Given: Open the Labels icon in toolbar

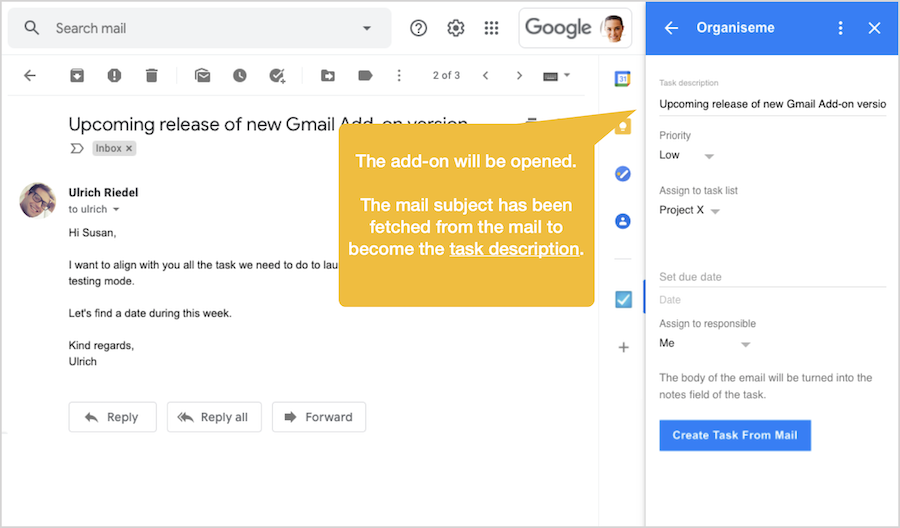Looking at the screenshot, I should pyautogui.click(x=365, y=75).
